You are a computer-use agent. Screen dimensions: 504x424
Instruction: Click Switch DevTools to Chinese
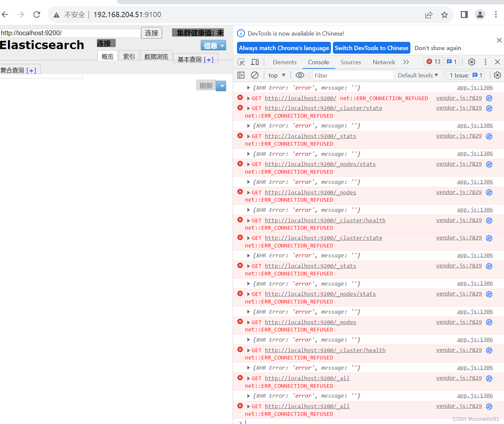[371, 48]
